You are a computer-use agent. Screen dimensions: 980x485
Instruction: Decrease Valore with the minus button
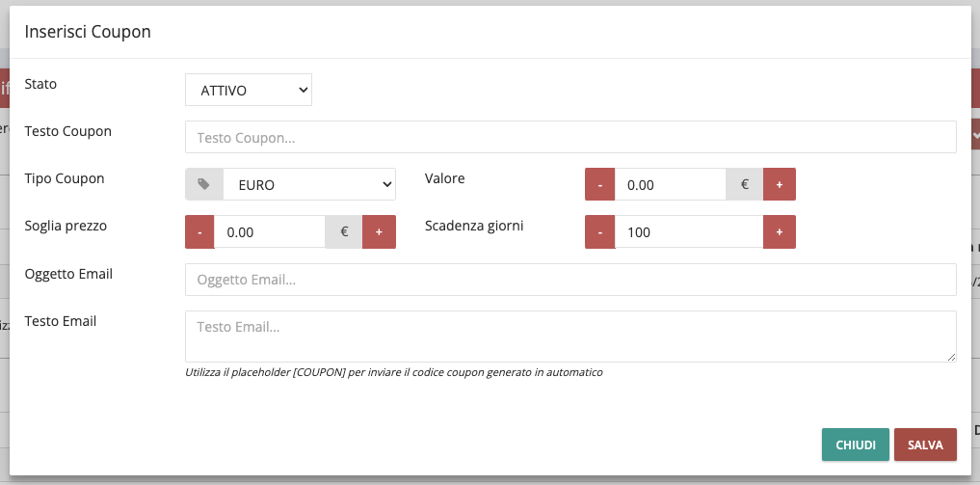point(599,184)
